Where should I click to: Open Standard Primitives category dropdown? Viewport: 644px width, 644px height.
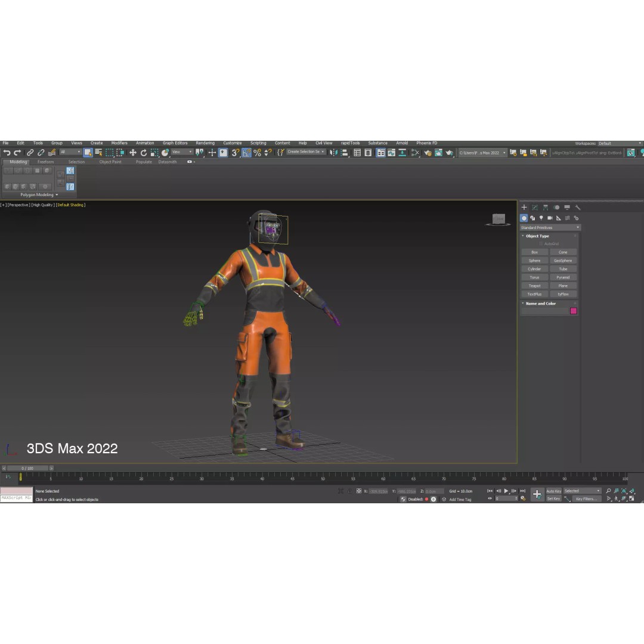(x=550, y=228)
